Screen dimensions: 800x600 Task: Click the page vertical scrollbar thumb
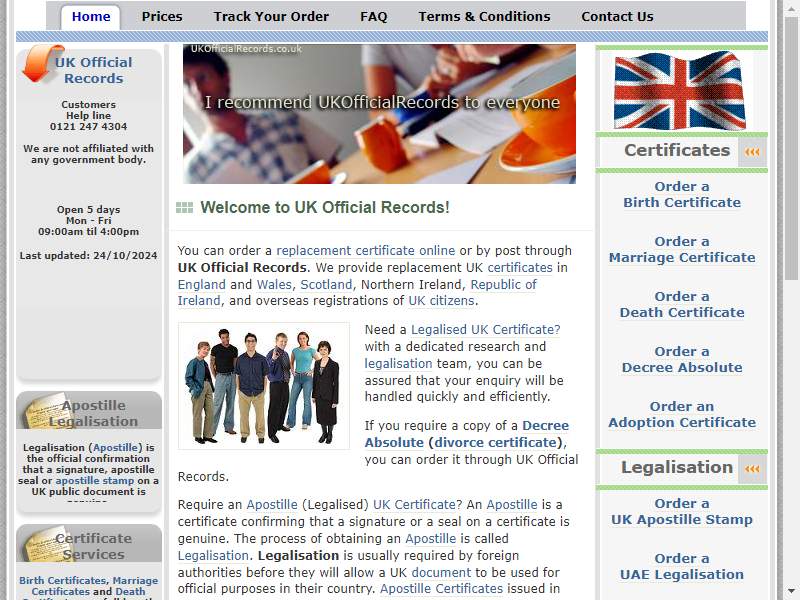(x=791, y=146)
